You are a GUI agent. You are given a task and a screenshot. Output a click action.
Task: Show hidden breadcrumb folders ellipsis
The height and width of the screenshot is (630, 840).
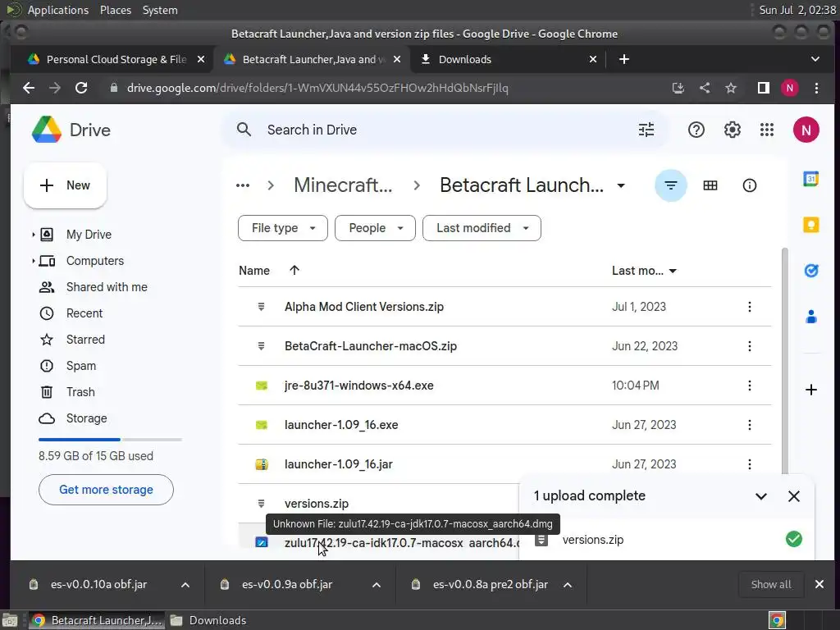click(x=243, y=185)
